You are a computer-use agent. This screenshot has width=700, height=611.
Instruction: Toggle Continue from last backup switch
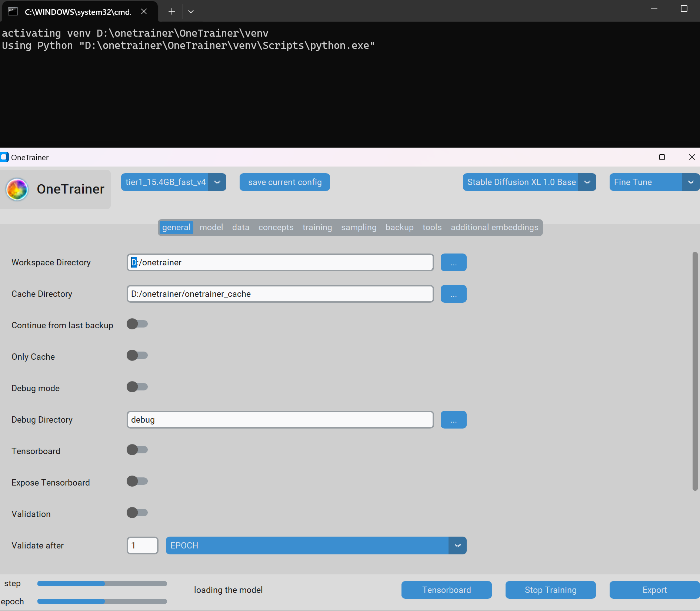137,324
